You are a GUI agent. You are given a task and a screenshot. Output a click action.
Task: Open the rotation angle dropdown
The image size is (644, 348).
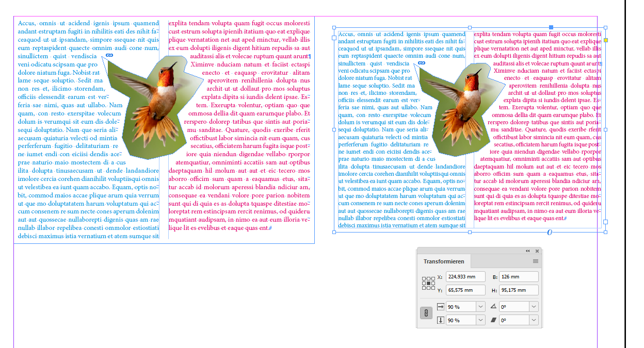click(x=533, y=306)
